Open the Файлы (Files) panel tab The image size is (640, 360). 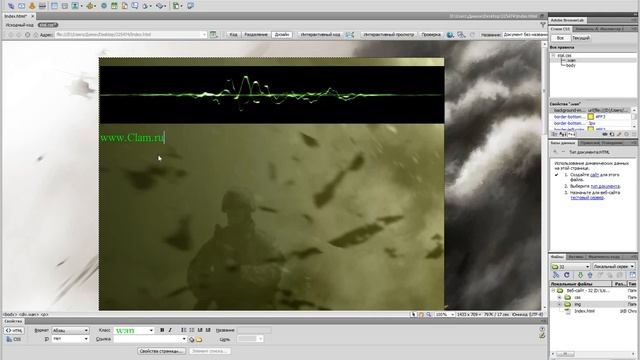tap(557, 257)
